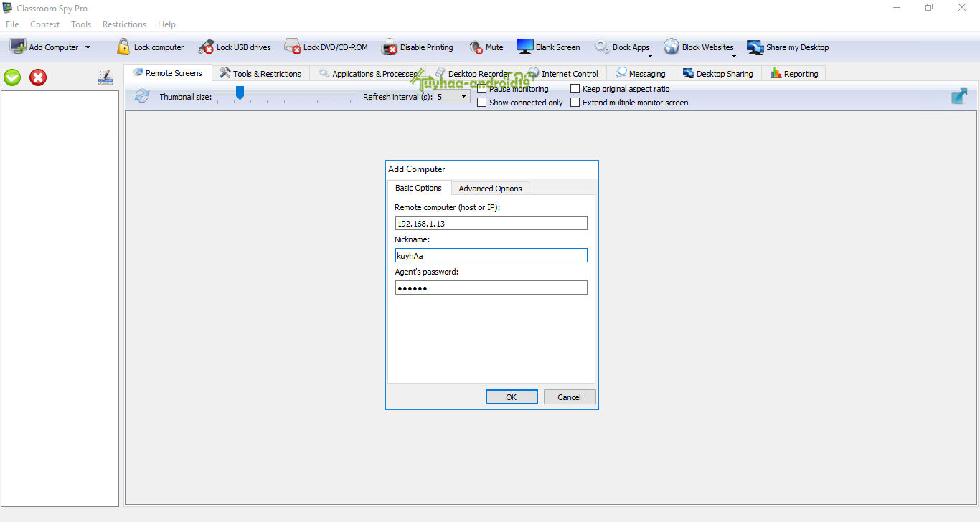Open the Refresh interval dropdown
This screenshot has height=522, width=980.
tap(453, 96)
